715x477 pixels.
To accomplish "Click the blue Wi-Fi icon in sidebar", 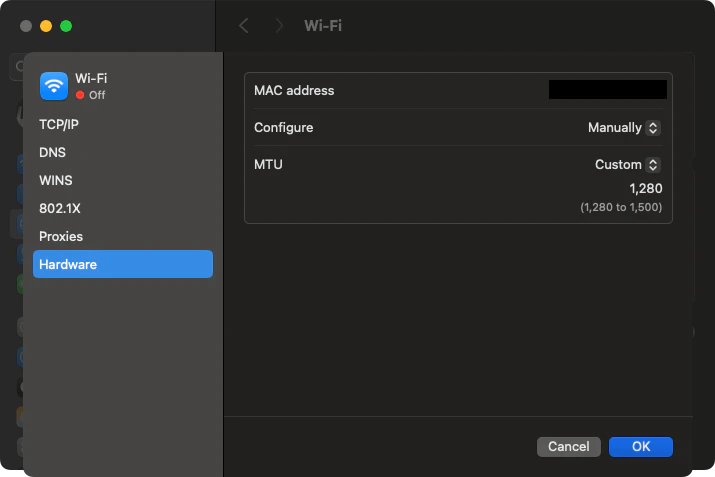I will [54, 86].
